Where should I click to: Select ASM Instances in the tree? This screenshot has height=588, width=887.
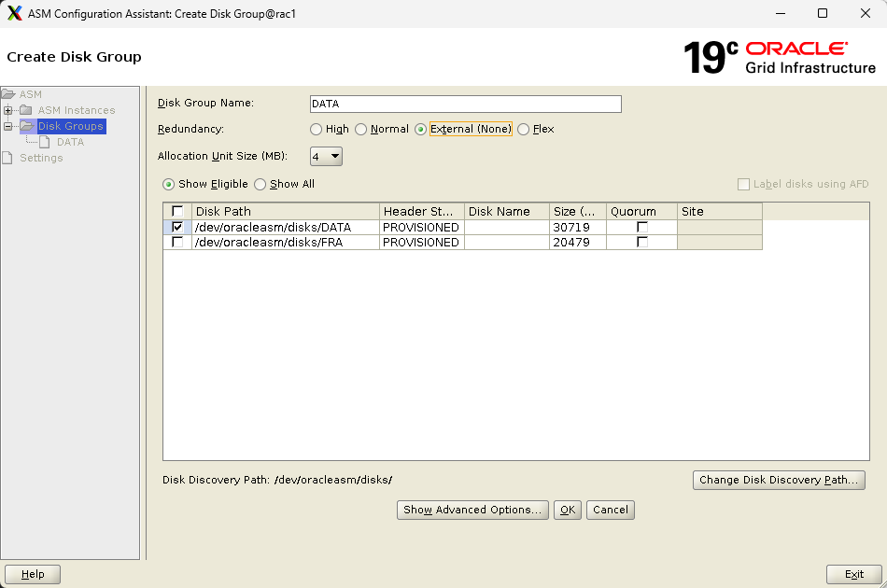click(x=77, y=110)
